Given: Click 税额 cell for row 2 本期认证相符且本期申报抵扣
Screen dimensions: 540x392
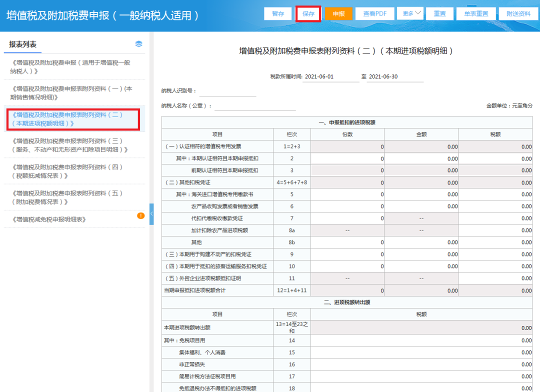Looking at the screenshot, I should click(495, 158).
